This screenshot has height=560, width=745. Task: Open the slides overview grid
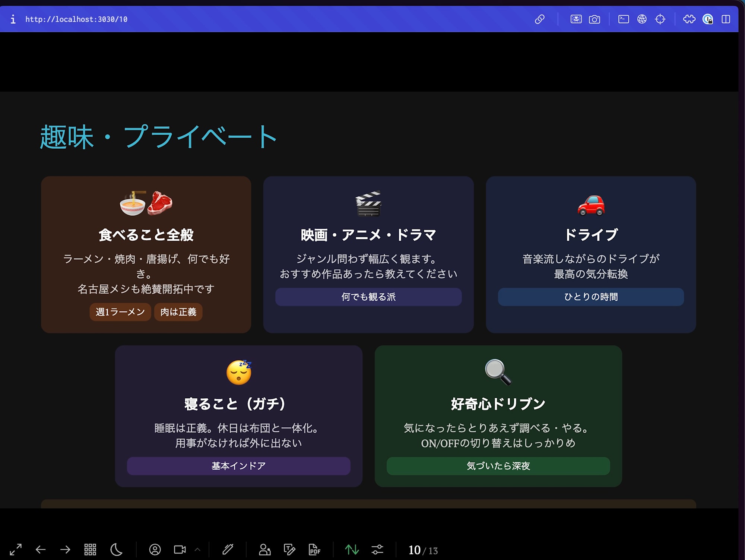pyautogui.click(x=90, y=550)
